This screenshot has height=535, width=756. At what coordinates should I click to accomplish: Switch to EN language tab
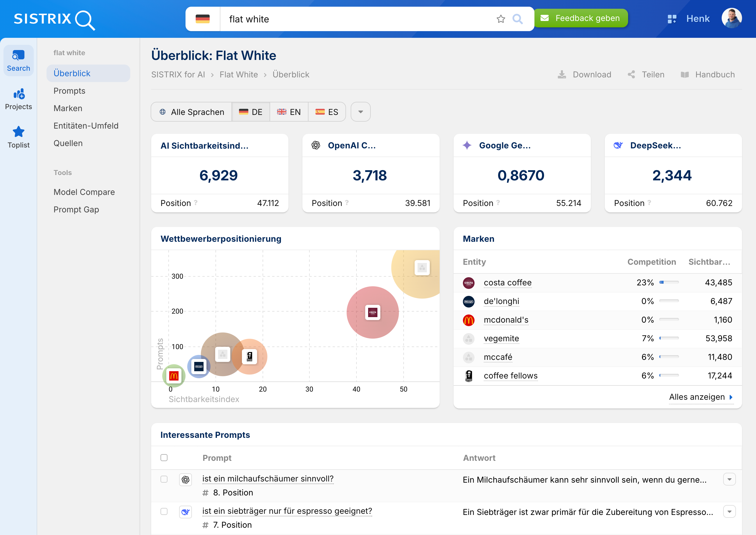coord(289,112)
